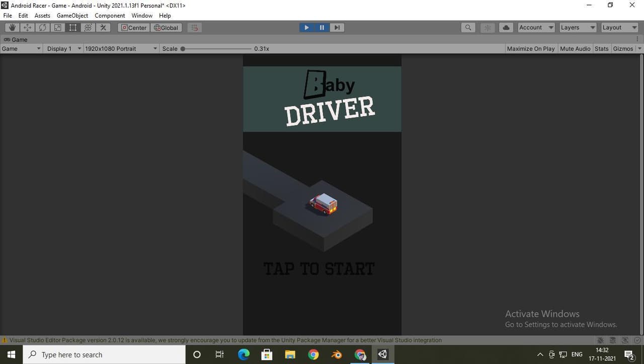
Task: Open the cloud services icon
Action: click(x=506, y=28)
